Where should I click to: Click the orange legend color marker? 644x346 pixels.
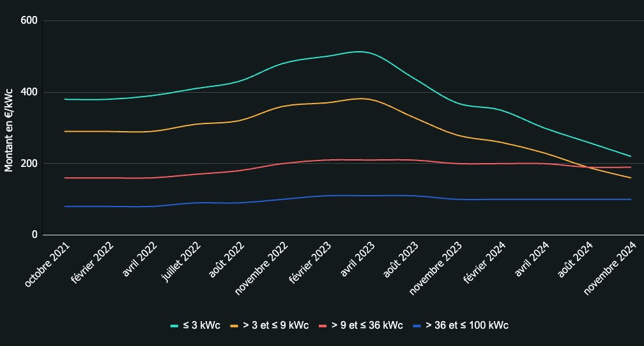click(234, 326)
